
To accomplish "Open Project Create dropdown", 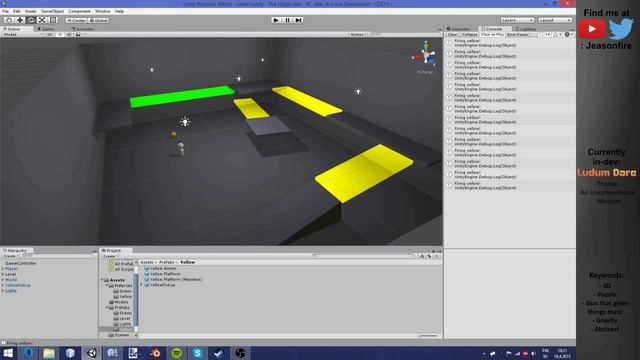I will pyautogui.click(x=110, y=256).
